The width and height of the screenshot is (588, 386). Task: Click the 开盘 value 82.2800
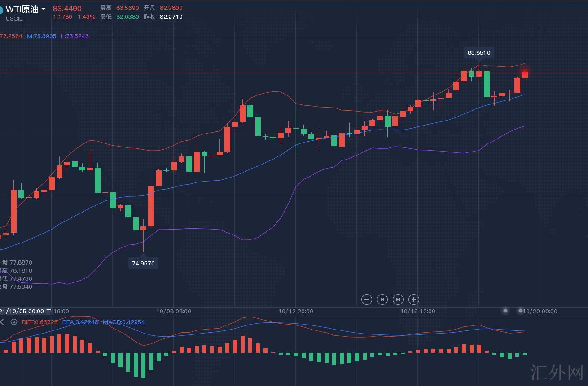tap(171, 8)
